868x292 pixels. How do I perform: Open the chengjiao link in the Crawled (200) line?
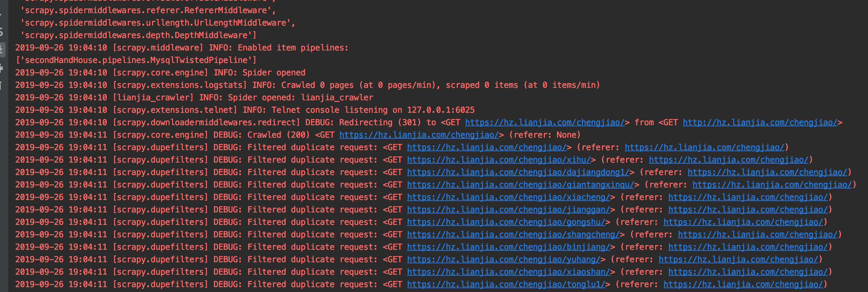tap(419, 135)
